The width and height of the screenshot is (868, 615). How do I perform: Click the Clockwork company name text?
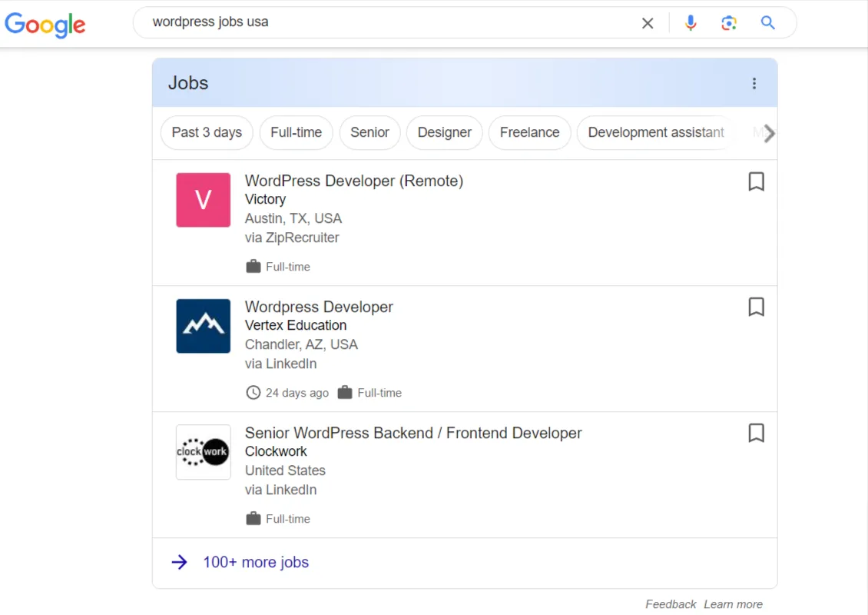[x=276, y=451]
